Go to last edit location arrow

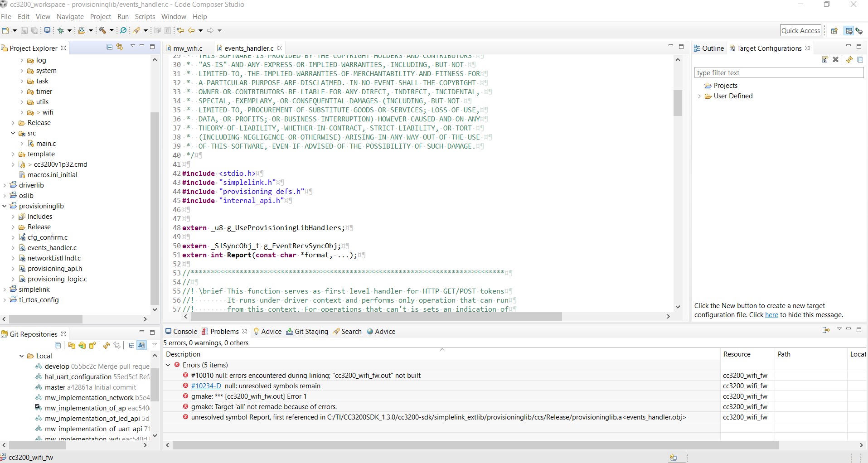click(x=180, y=30)
